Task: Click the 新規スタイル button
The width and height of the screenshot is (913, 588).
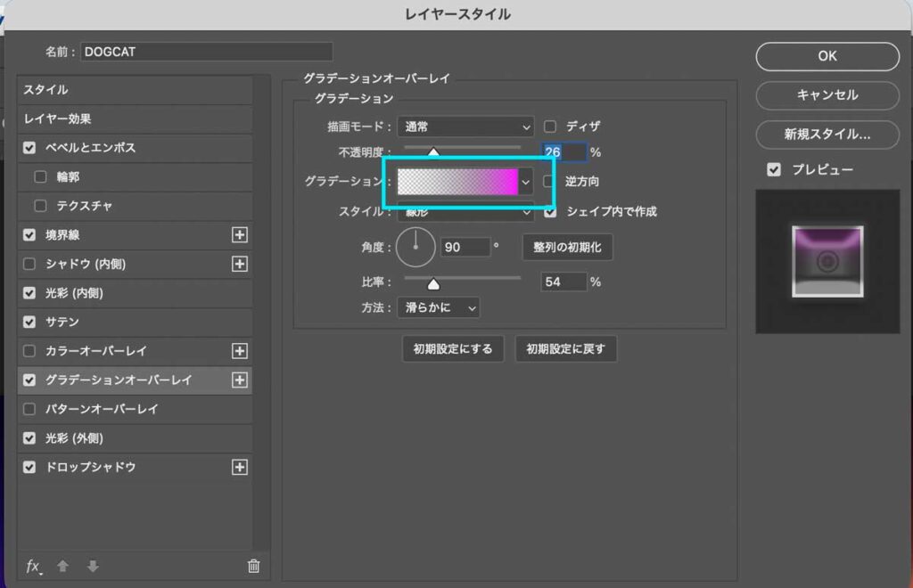Action: click(x=827, y=135)
